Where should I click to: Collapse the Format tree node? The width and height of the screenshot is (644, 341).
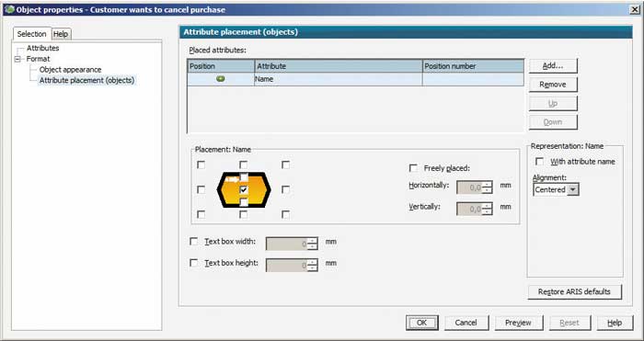(17, 59)
